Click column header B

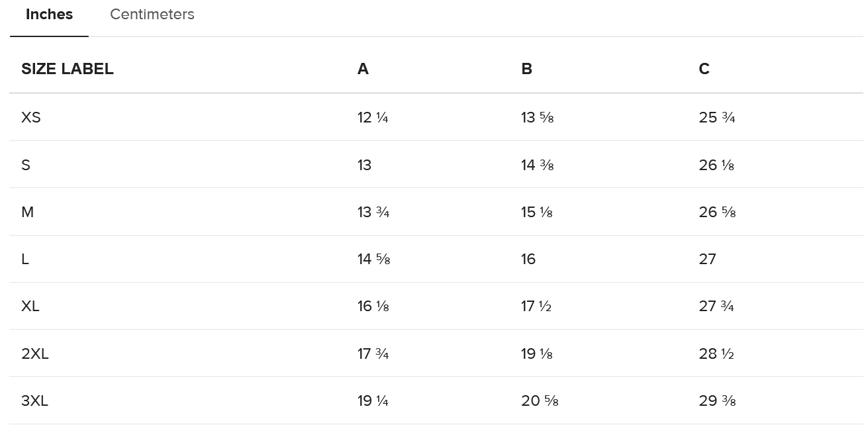click(527, 69)
